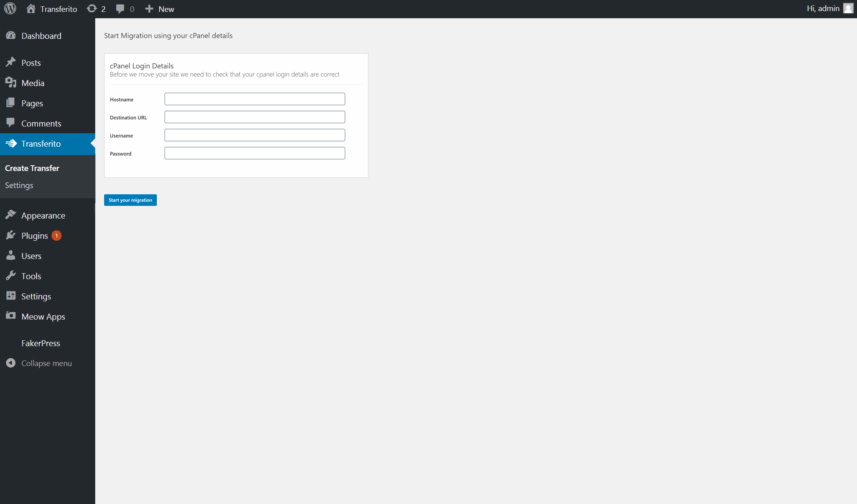857x504 pixels.
Task: Collapse the WordPress admin menu
Action: pos(47,363)
